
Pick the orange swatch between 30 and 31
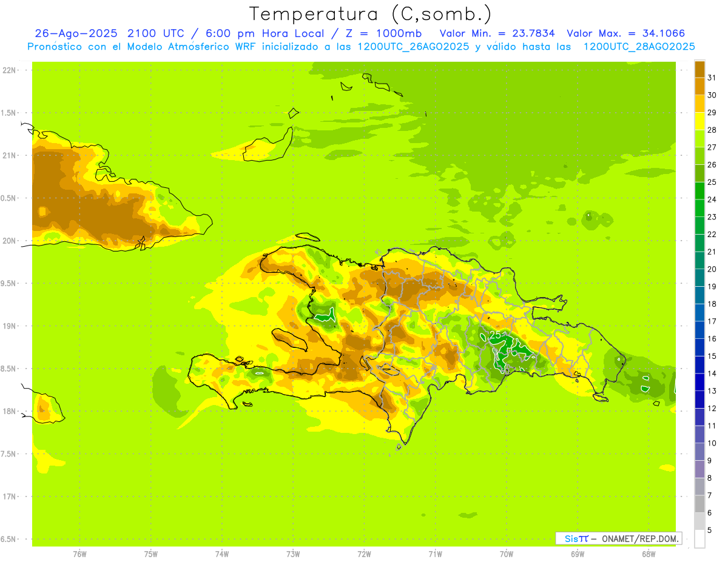pos(699,87)
